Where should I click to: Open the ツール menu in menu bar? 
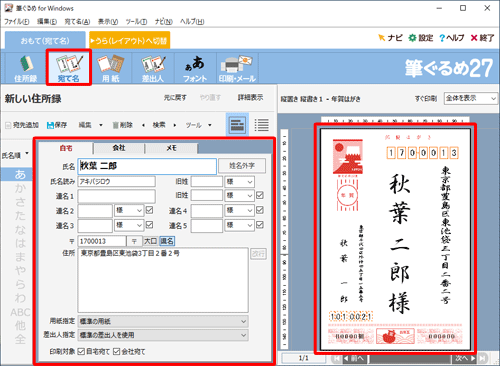pyautogui.click(x=136, y=22)
